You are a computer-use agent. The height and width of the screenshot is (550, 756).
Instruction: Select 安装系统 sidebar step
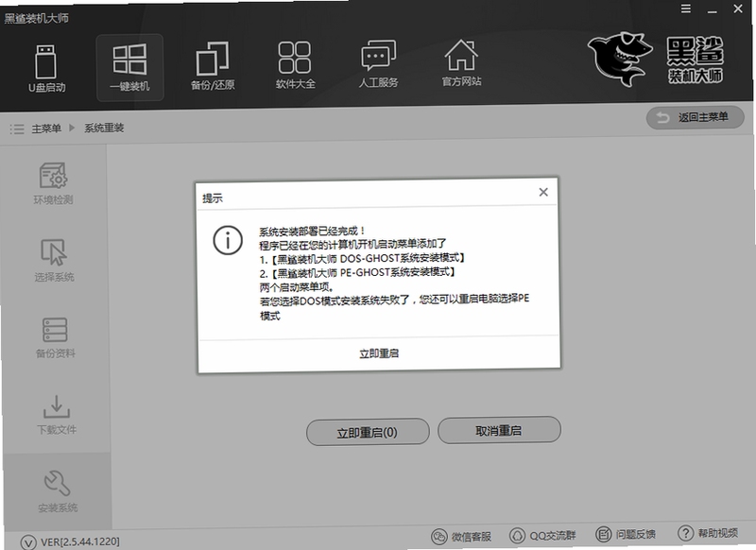(58, 490)
